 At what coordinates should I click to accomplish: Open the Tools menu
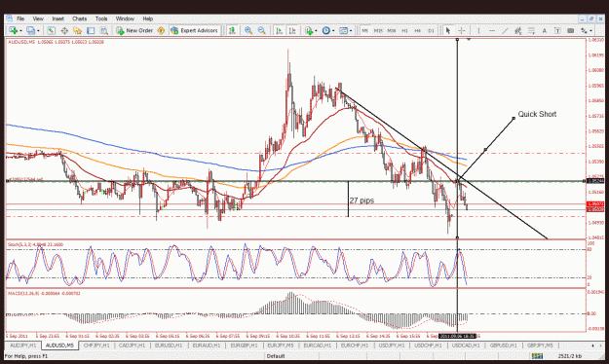pyautogui.click(x=101, y=18)
